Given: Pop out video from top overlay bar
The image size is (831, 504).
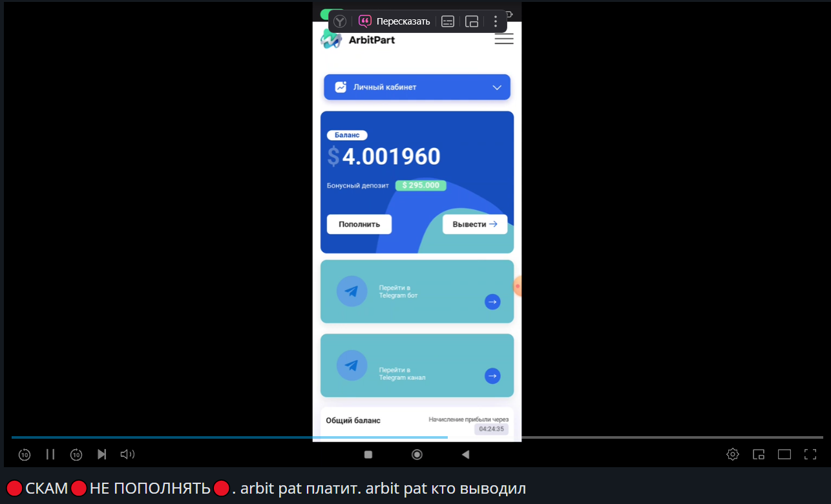Looking at the screenshot, I should coord(472,21).
